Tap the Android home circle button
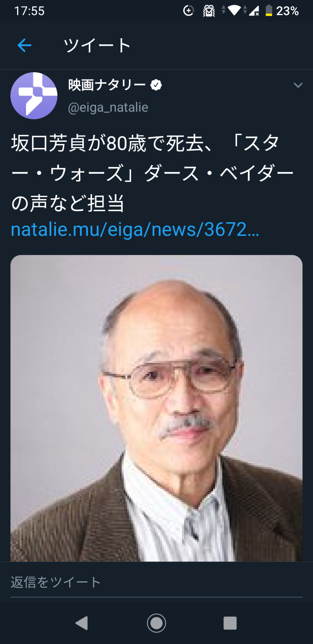The image size is (313, 644). click(156, 623)
